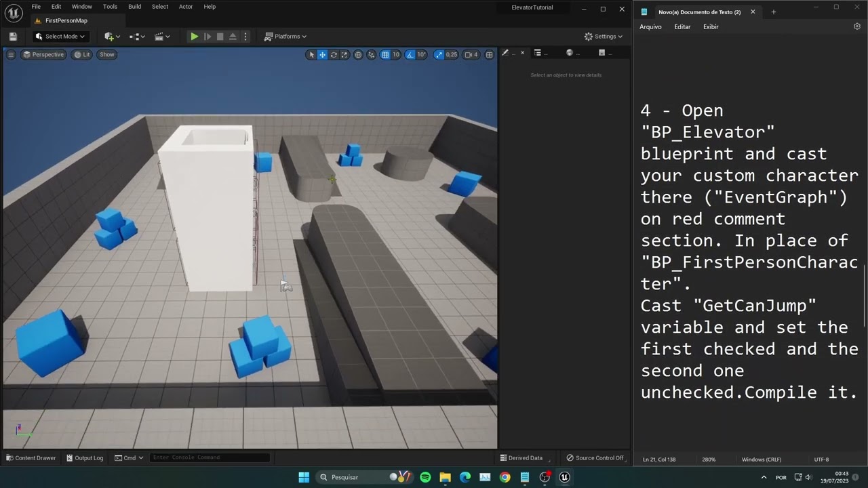Screen dimensions: 868x488
Task: Adjust camera speed setting 4
Action: [x=471, y=55]
